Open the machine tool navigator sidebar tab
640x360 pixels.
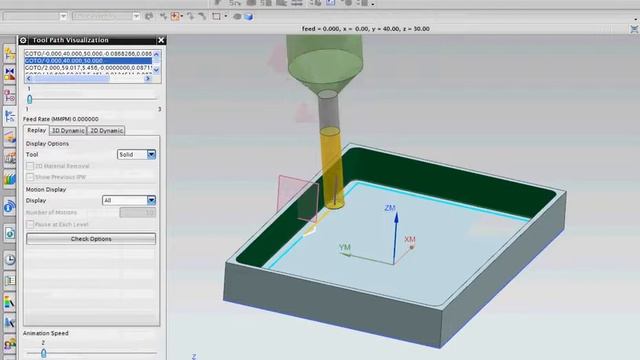9,158
